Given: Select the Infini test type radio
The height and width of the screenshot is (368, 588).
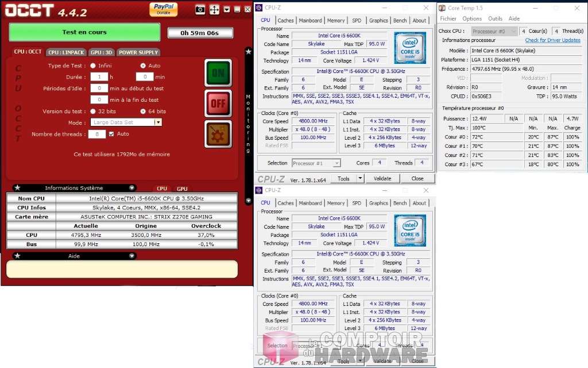Looking at the screenshot, I should (x=93, y=66).
